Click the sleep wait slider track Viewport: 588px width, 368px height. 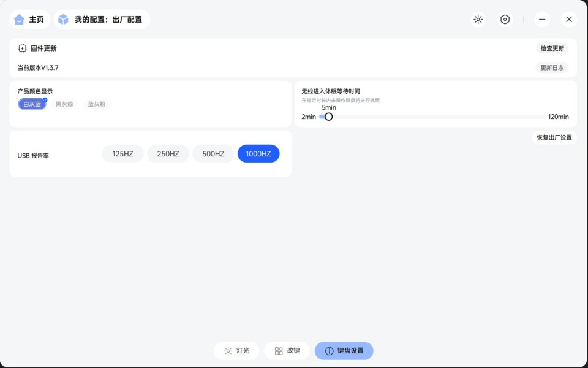pos(432,117)
